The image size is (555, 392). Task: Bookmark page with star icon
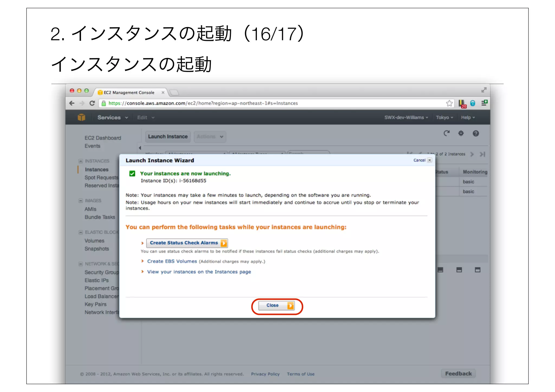[449, 103]
